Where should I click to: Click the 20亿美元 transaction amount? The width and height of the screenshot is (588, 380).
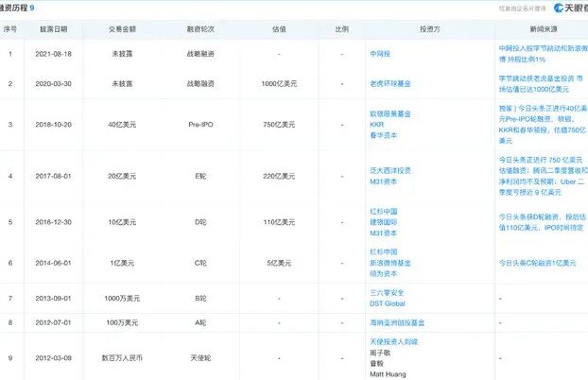tap(122, 176)
